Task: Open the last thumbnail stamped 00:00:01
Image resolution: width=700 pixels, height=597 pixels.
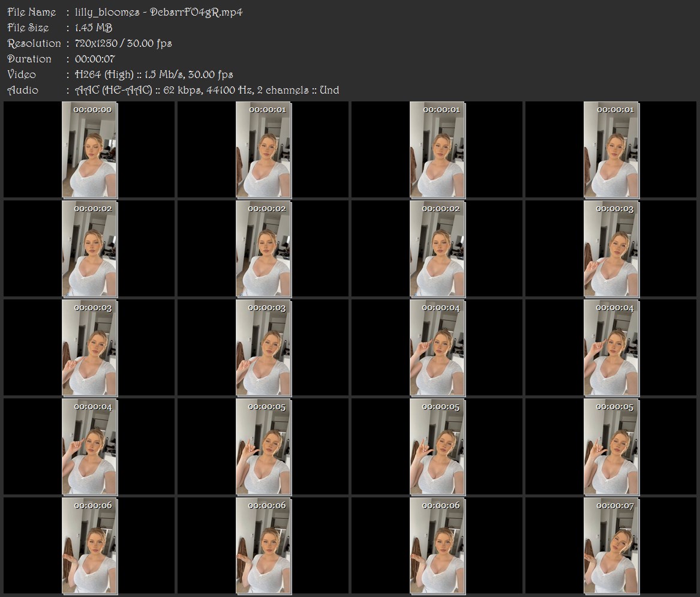Action: tap(611, 149)
